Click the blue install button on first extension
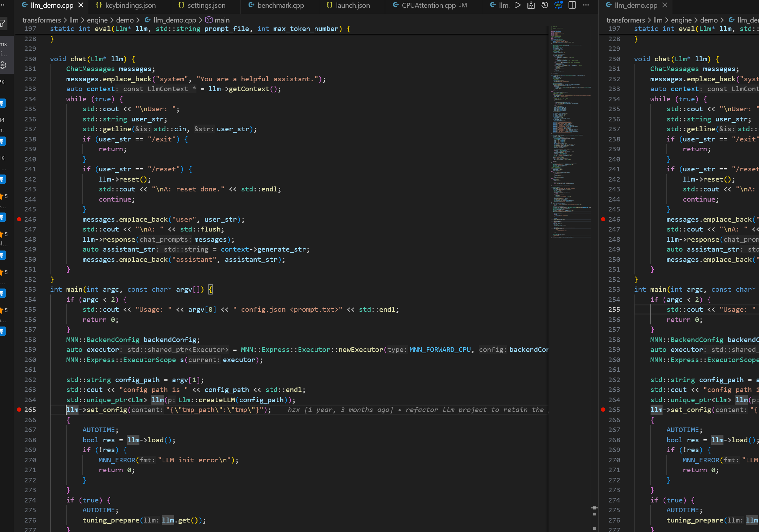This screenshot has height=532, width=759. [x=2, y=103]
